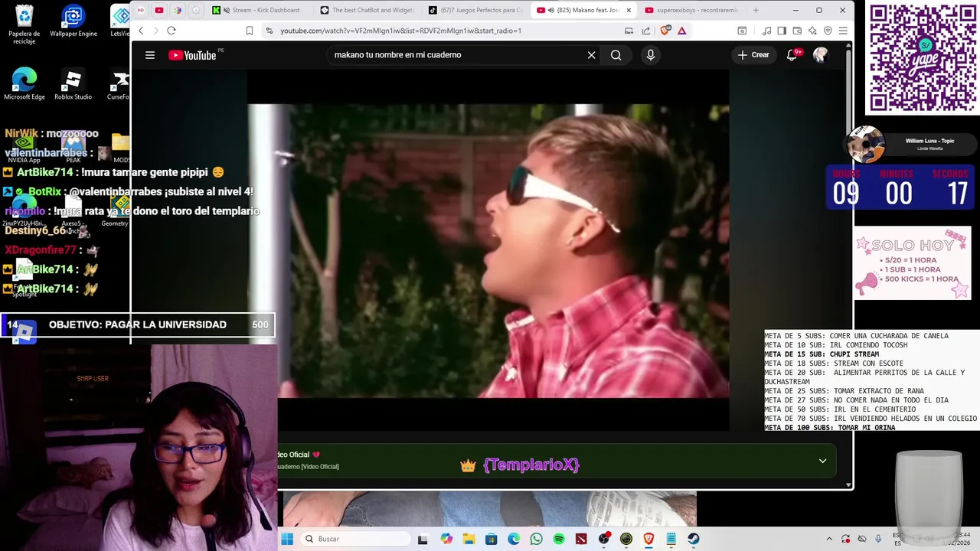Open the Notepad taskbar icon
This screenshot has height=551, width=980.
click(671, 539)
